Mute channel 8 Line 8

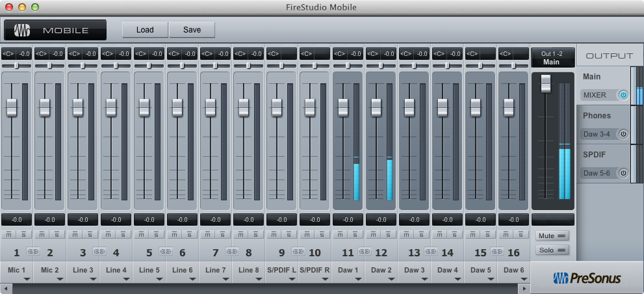241,234
